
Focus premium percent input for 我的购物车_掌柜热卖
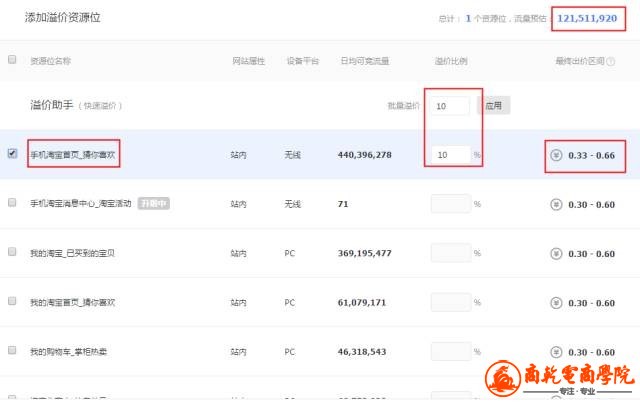pyautogui.click(x=451, y=351)
